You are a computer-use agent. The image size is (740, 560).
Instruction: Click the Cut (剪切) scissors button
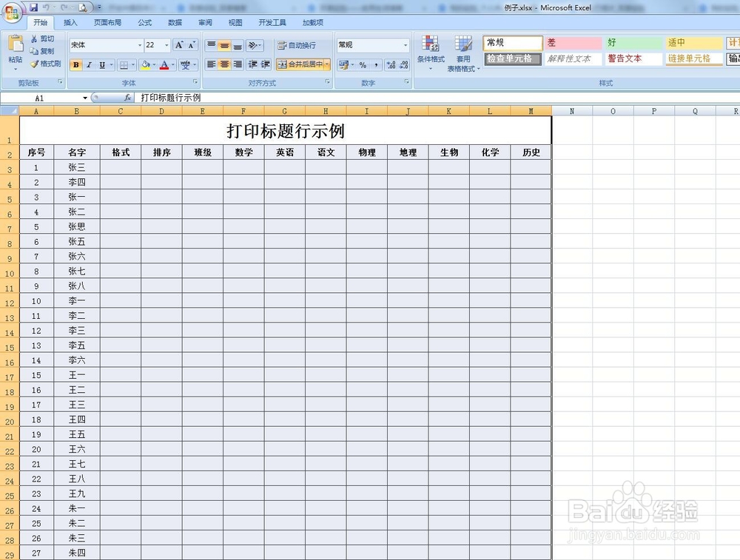(x=42, y=38)
